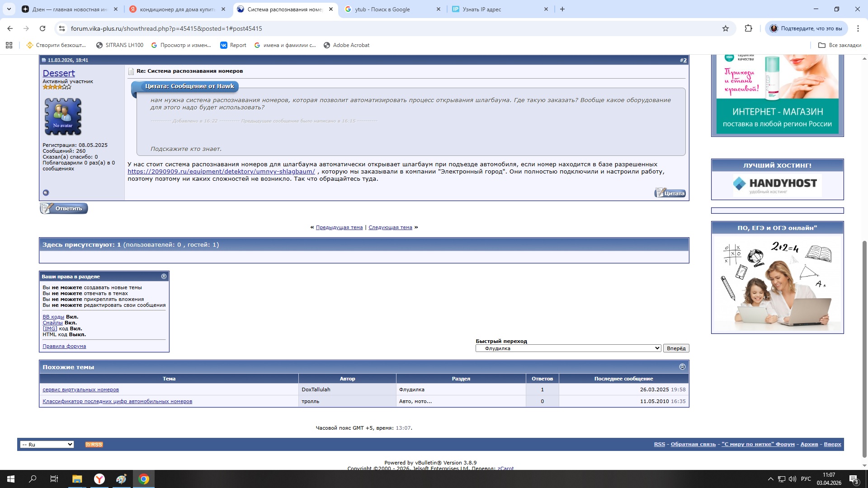The width and height of the screenshot is (868, 488).
Task: Open the browser extensions puzzle icon
Action: [x=748, y=28]
